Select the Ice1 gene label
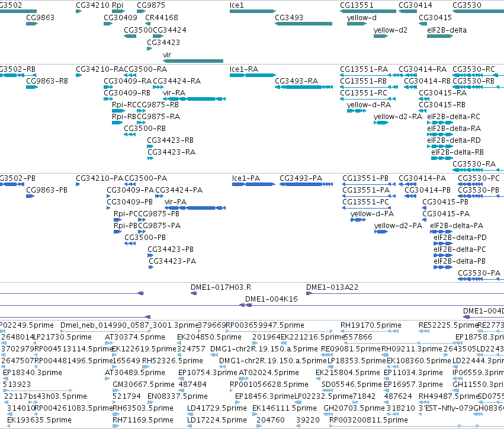 coord(236,5)
